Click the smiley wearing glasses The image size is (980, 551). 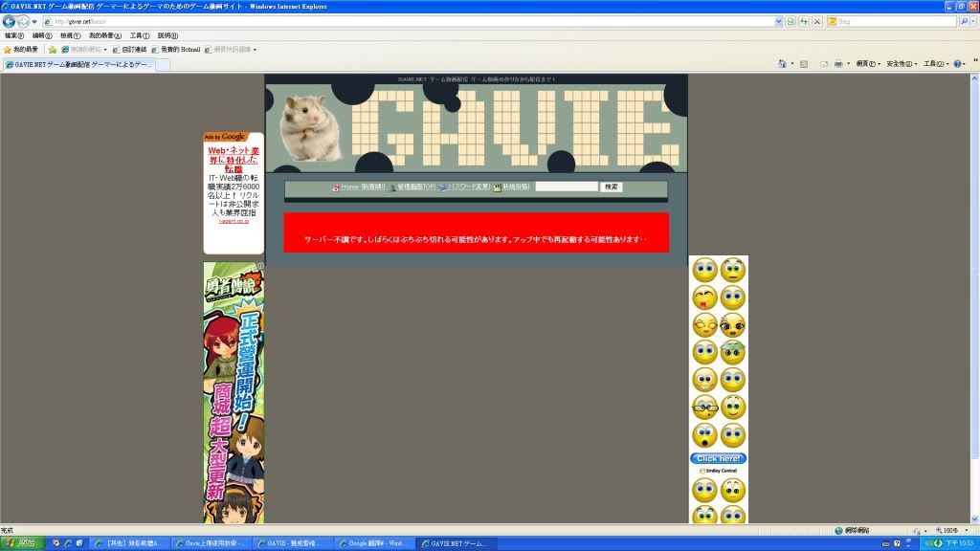(704, 408)
